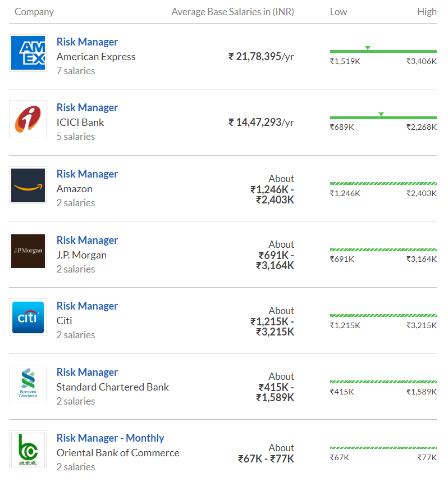Open Citi Risk Manager salary details

click(x=87, y=306)
